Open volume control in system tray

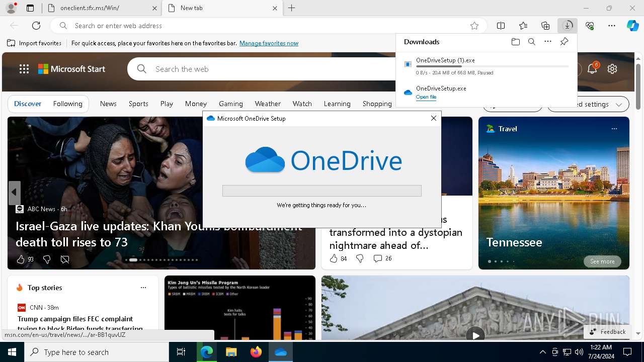[x=579, y=352]
